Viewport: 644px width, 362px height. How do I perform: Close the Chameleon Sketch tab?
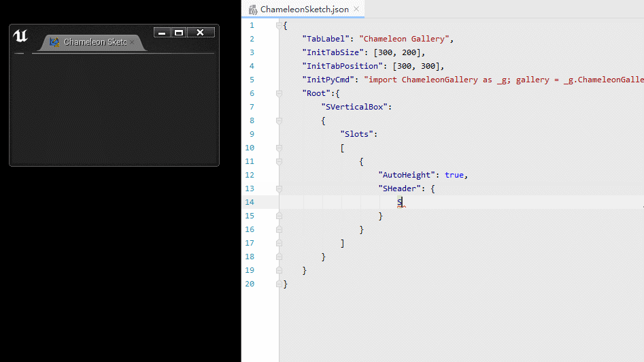pos(132,42)
